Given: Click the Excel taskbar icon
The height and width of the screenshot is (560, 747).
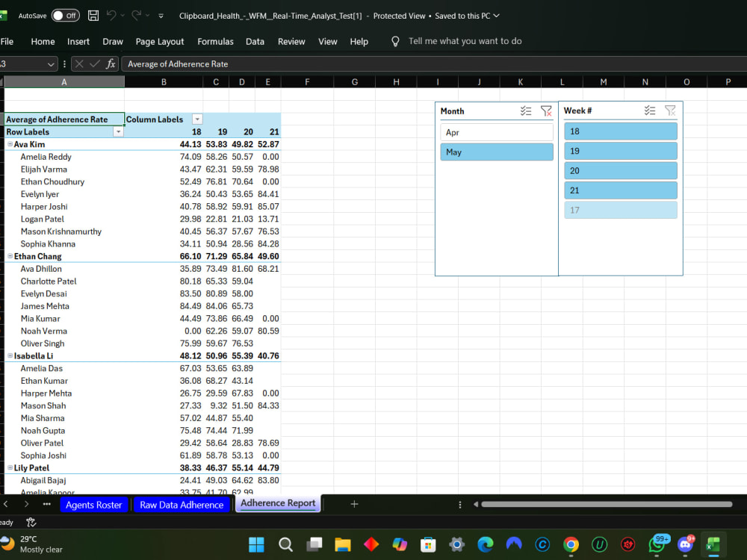Looking at the screenshot, I should 713,544.
